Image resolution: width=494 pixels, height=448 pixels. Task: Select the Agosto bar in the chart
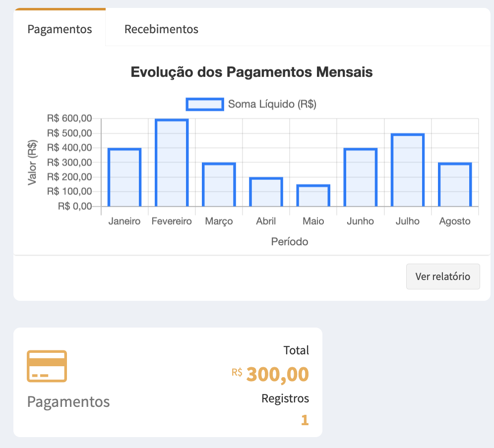[455, 185]
